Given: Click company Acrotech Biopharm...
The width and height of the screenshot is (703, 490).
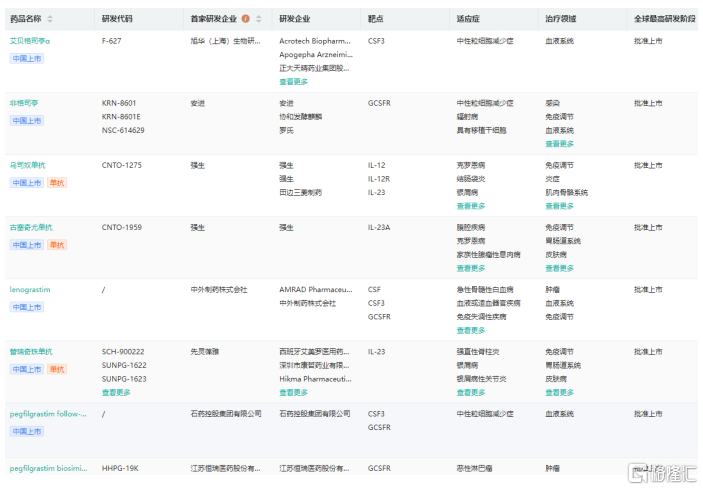Looking at the screenshot, I should pyautogui.click(x=315, y=41).
